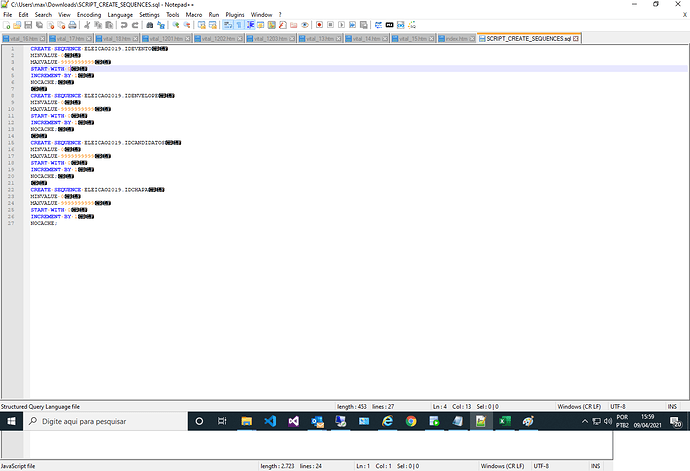Open the Language menu
This screenshot has width=690, height=471.
pyautogui.click(x=120, y=15)
